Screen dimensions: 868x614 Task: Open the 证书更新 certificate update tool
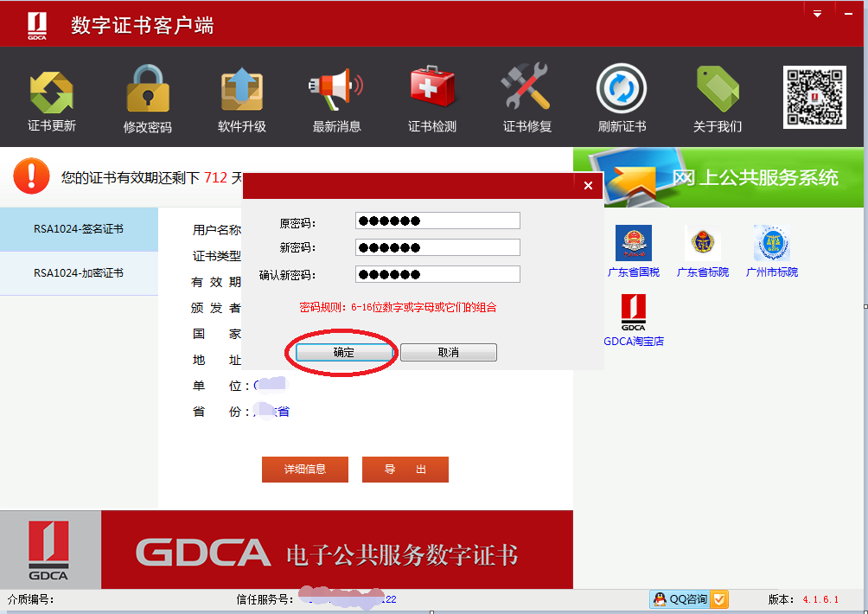[52, 98]
